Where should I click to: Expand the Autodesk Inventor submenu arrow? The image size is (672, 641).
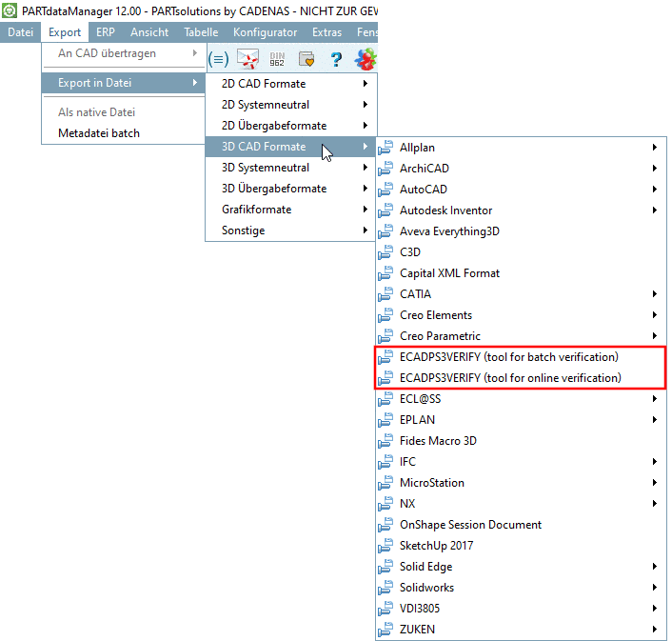(655, 210)
